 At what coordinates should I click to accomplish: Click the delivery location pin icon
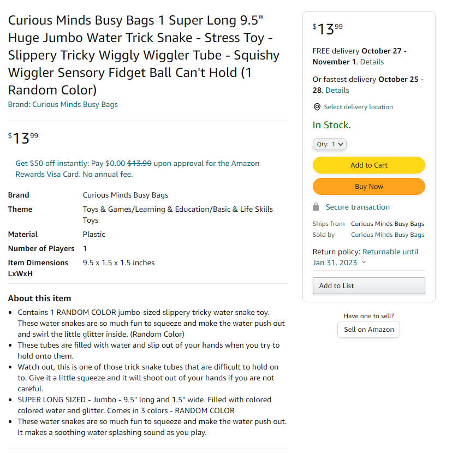317,107
